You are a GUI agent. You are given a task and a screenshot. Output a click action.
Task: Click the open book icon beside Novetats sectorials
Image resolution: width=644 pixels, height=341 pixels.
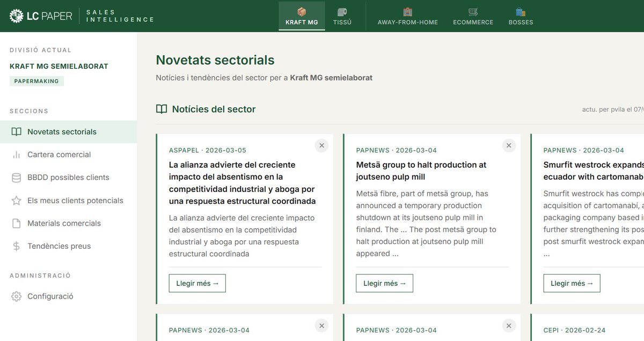(x=17, y=132)
